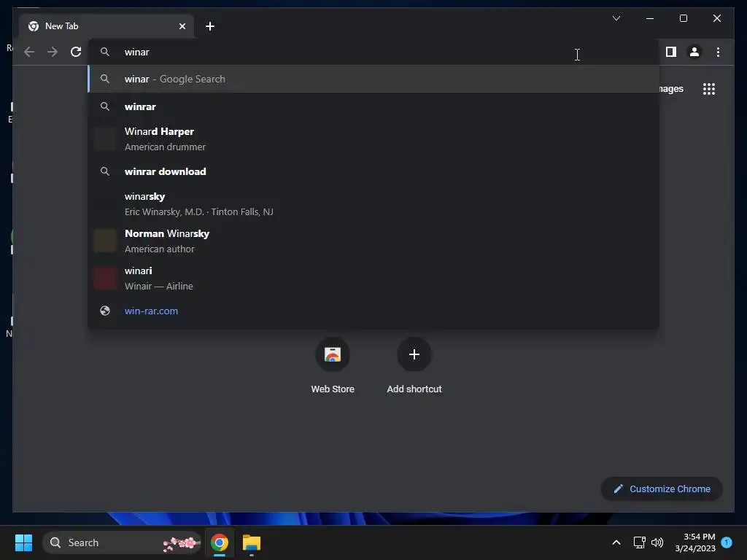The width and height of the screenshot is (747, 560).
Task: Reload the page
Action: pyautogui.click(x=76, y=52)
